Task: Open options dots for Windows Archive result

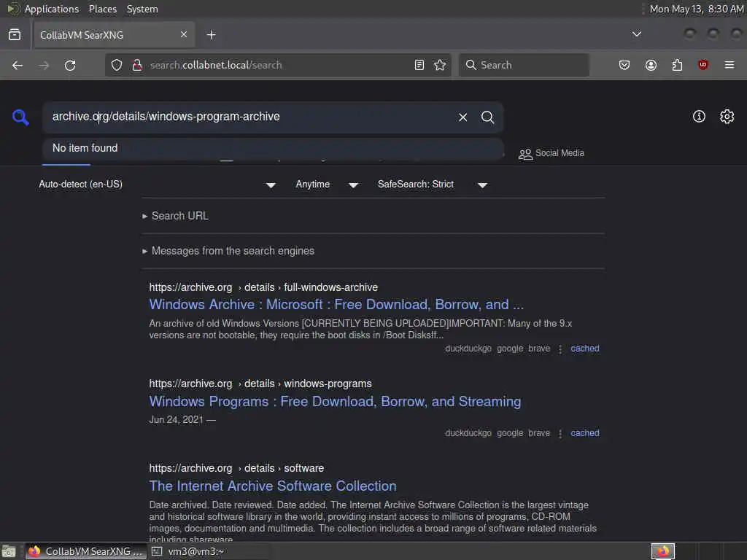Action: [560, 349]
